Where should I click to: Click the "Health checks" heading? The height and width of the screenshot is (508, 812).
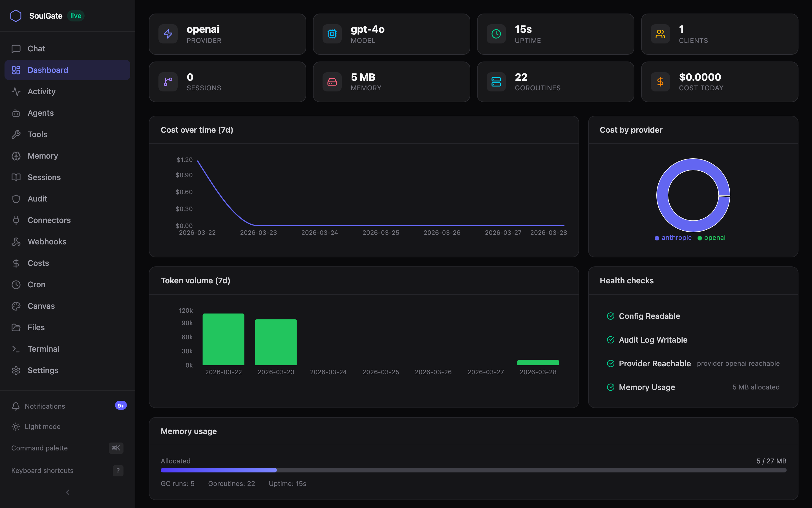click(x=626, y=281)
